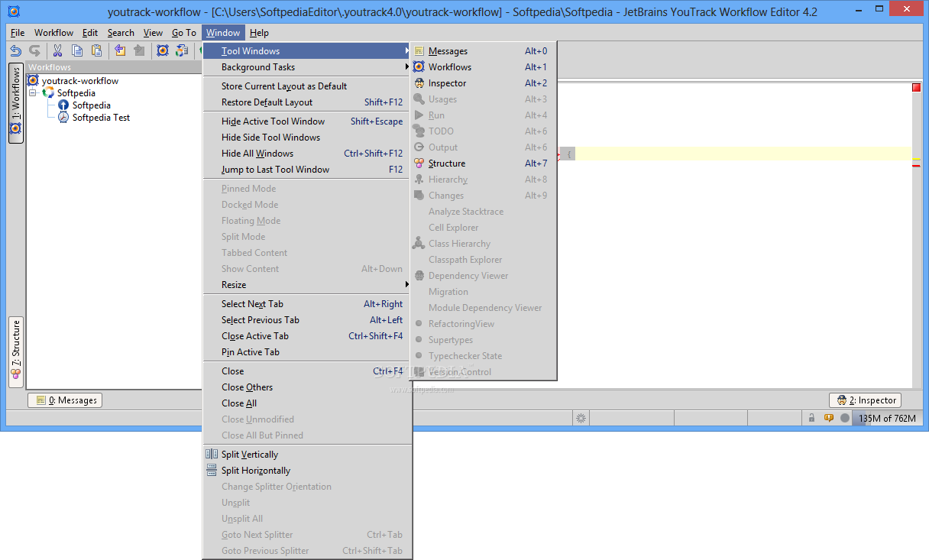The width and height of the screenshot is (929, 560).
Task: Open the Structure tool window entry
Action: pyautogui.click(x=483, y=163)
